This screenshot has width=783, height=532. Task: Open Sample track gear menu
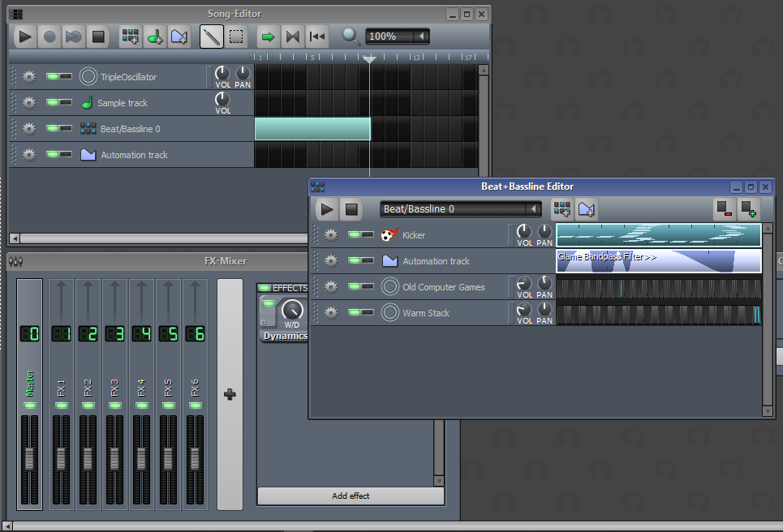click(29, 103)
